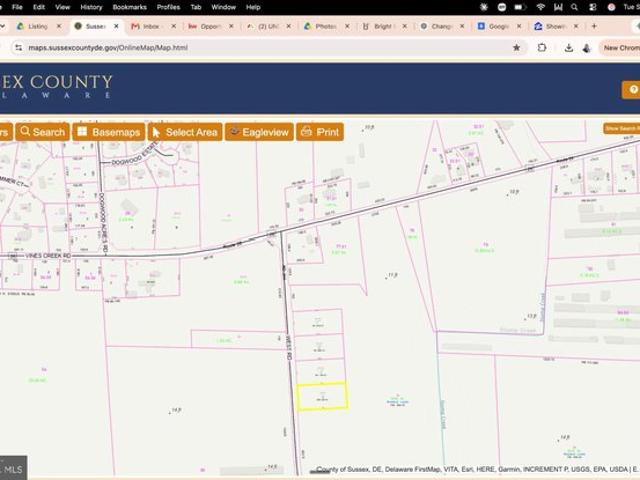Open the Profiles menu
Viewport: 640px width, 480px height.
point(168,7)
